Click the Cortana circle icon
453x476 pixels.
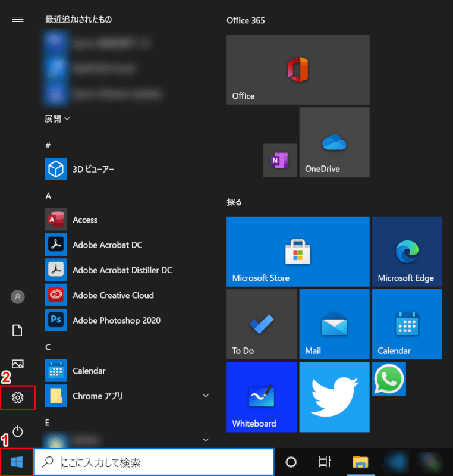(291, 462)
